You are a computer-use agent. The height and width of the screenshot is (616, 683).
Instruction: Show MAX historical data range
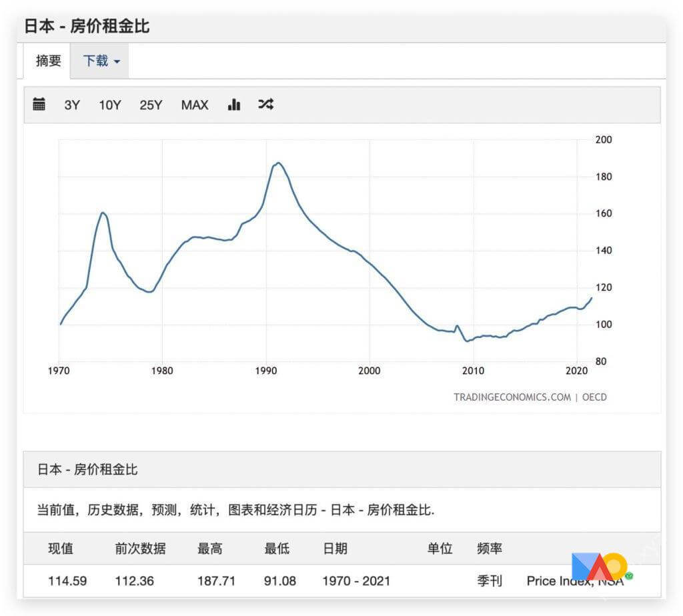[x=195, y=105]
